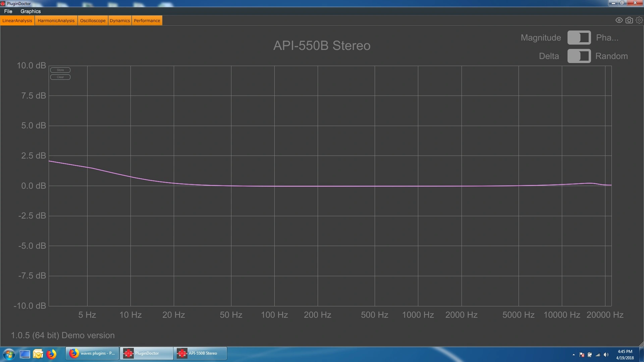Click the 20000 Hz axis label
644x362 pixels.
[x=605, y=315]
